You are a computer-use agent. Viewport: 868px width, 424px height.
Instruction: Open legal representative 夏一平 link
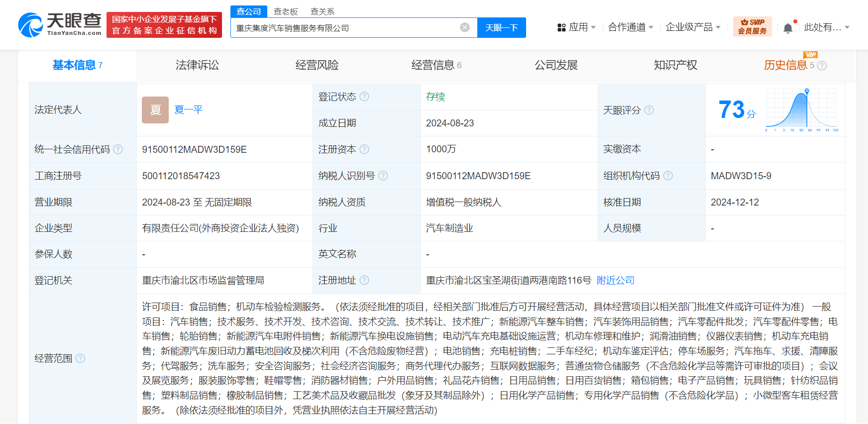tap(189, 110)
